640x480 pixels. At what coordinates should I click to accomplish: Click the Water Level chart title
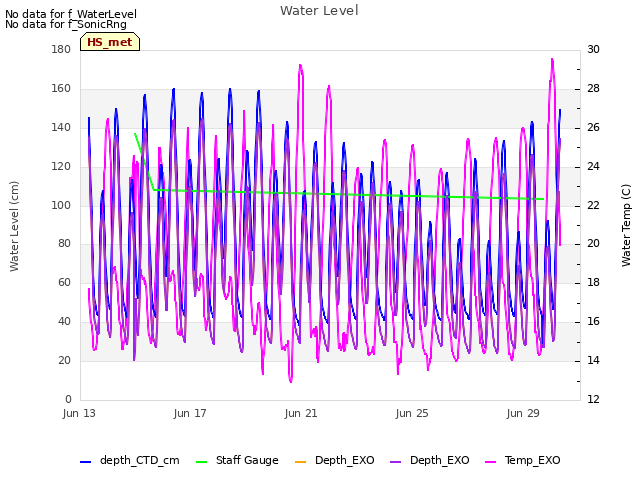(x=319, y=11)
